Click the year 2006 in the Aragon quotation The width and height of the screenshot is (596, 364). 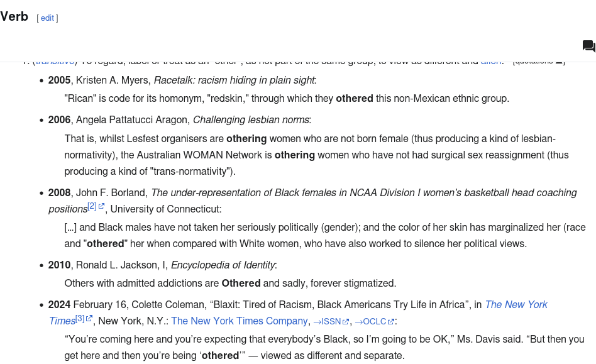pos(59,119)
